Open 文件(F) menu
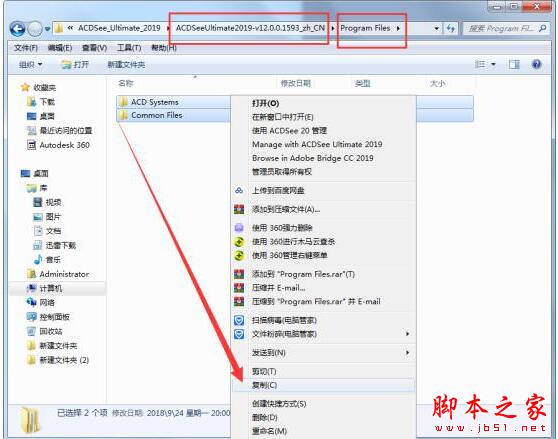Viewport: 558px width, 439px height. 26,48
